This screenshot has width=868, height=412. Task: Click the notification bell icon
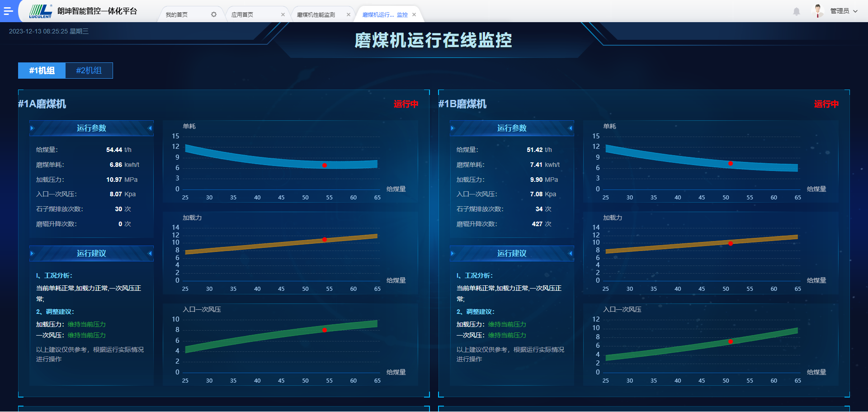point(797,11)
